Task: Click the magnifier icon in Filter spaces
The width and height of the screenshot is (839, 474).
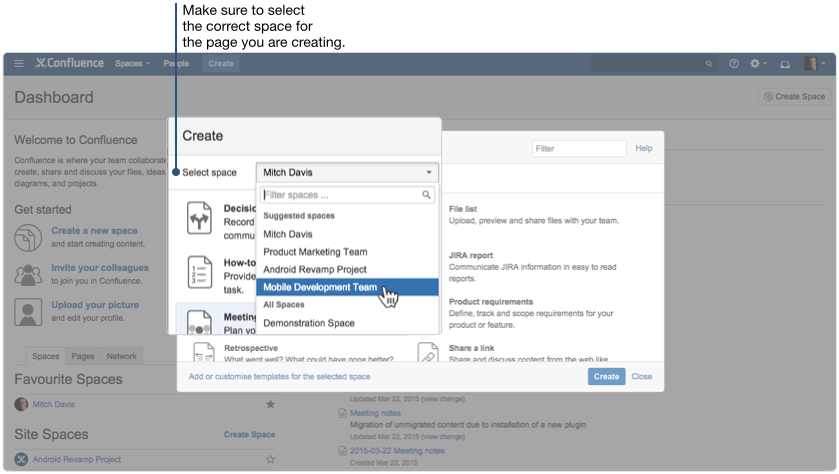Action: pyautogui.click(x=426, y=195)
